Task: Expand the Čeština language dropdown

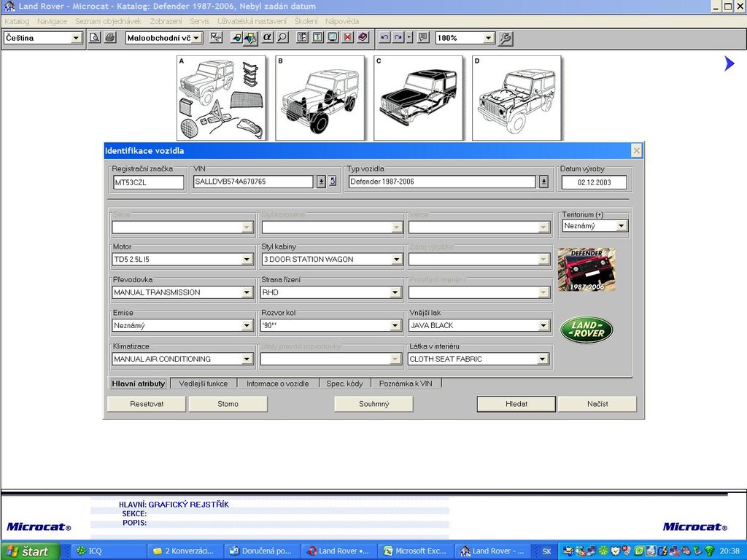Action: pos(76,38)
